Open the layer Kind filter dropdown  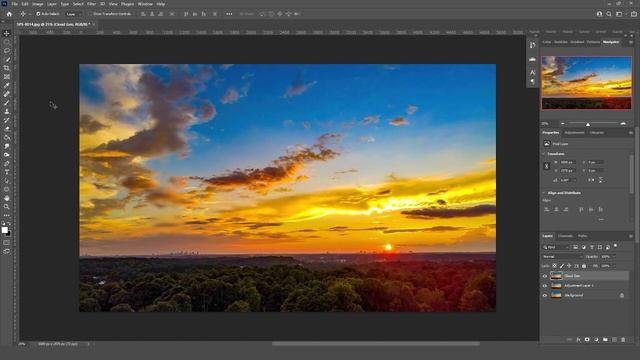[556, 247]
